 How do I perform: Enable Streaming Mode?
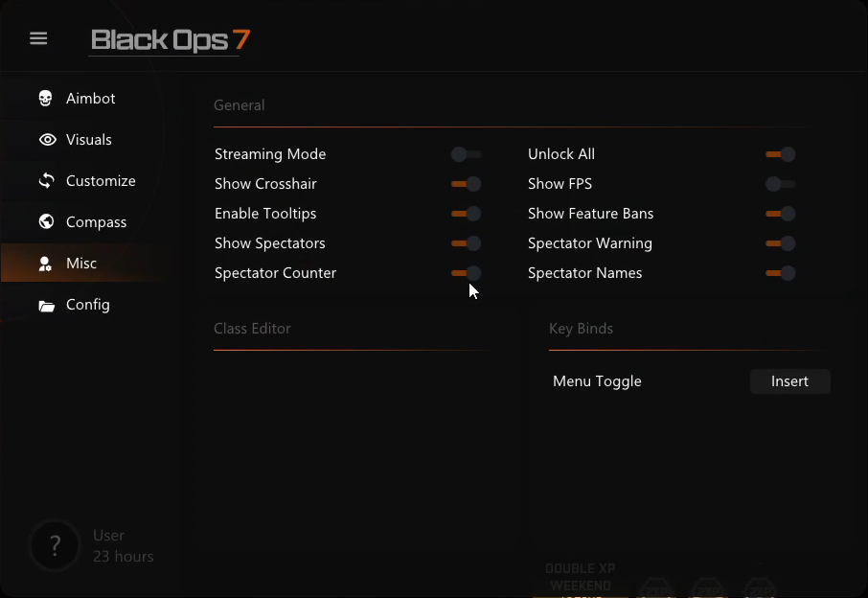point(466,154)
